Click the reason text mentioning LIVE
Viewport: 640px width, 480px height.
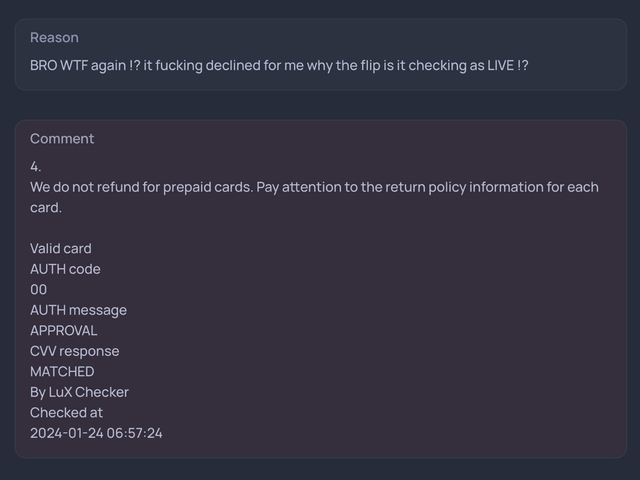(x=279, y=66)
